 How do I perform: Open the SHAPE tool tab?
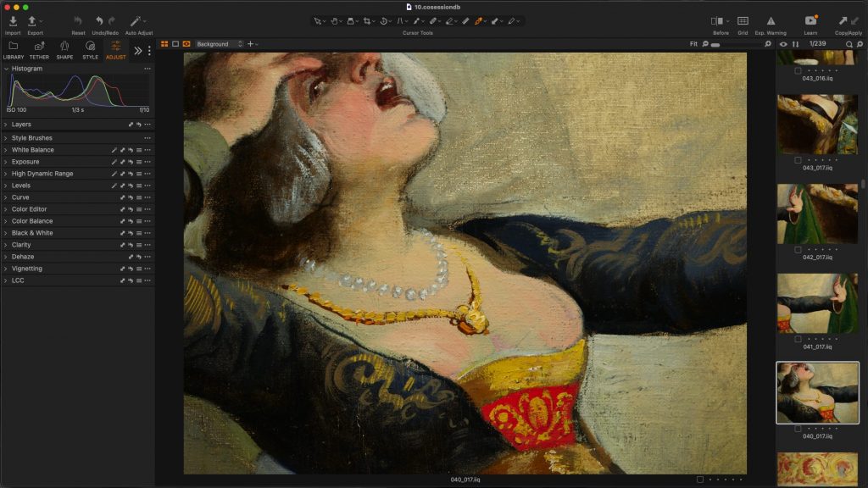(64, 50)
